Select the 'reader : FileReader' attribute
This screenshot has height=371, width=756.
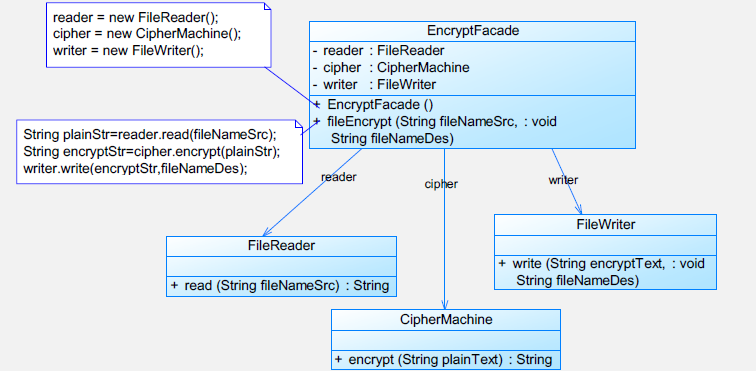click(378, 51)
